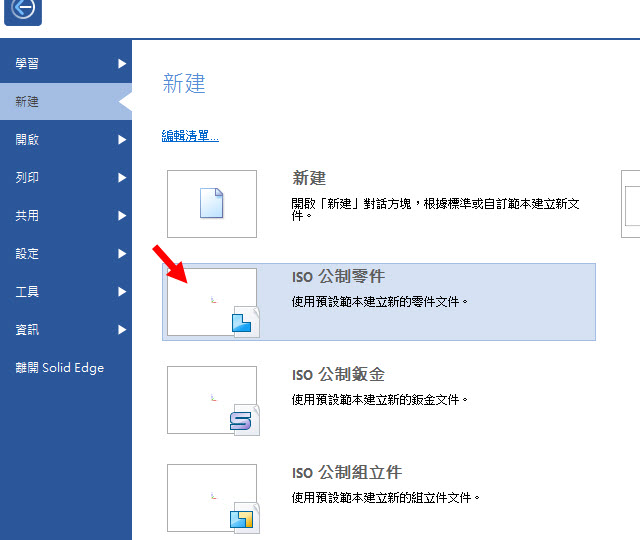Image resolution: width=640 pixels, height=540 pixels.
Task: Click the ISO 公制零件 part template thumbnail
Action: coord(212,302)
